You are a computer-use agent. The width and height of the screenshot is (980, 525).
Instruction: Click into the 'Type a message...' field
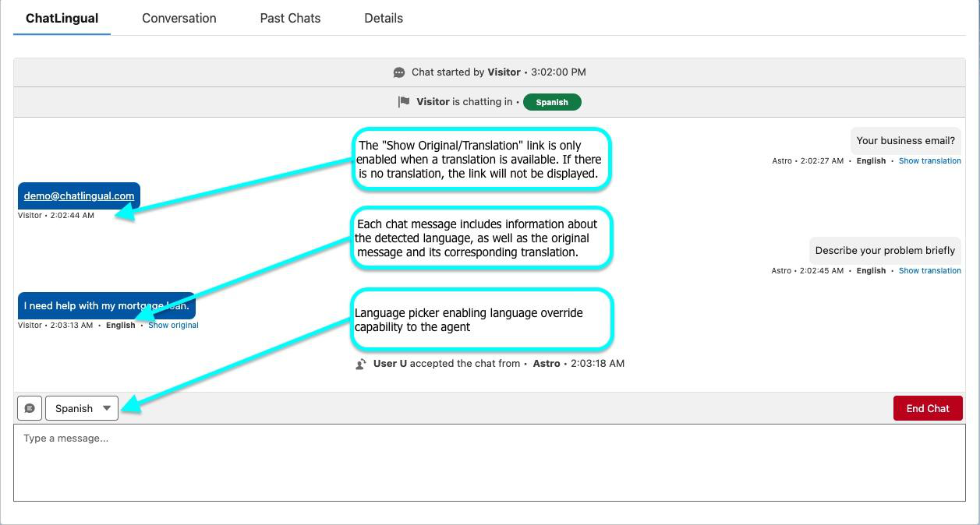490,463
